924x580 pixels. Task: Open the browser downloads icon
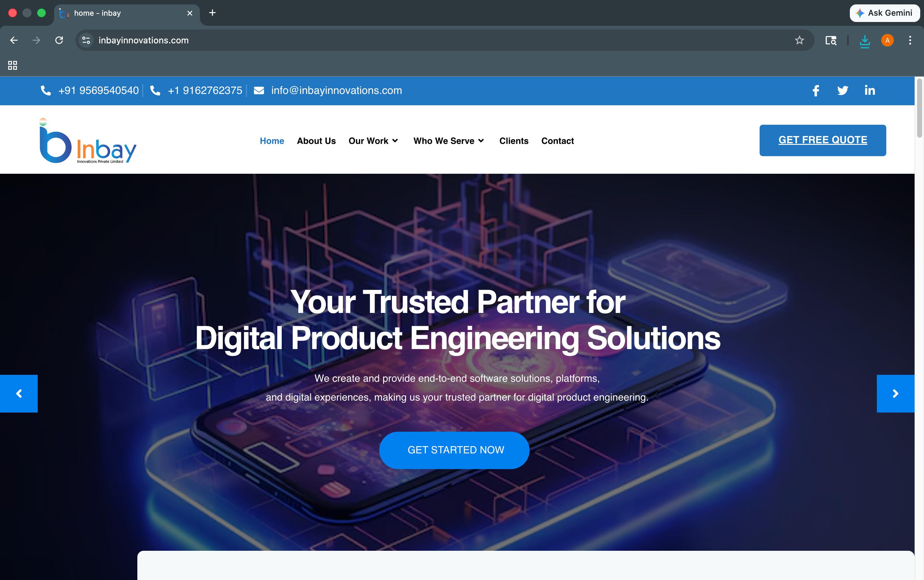pyautogui.click(x=865, y=41)
